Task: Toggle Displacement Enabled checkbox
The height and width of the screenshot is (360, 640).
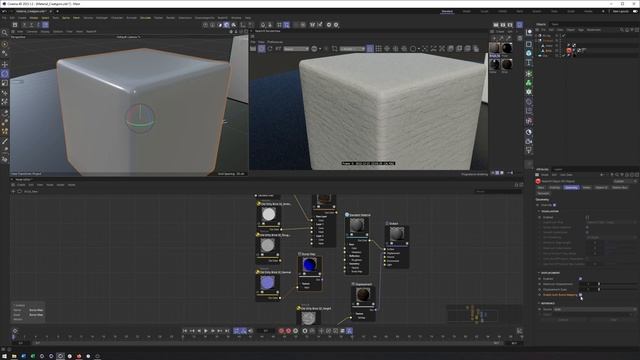Action: point(580,278)
